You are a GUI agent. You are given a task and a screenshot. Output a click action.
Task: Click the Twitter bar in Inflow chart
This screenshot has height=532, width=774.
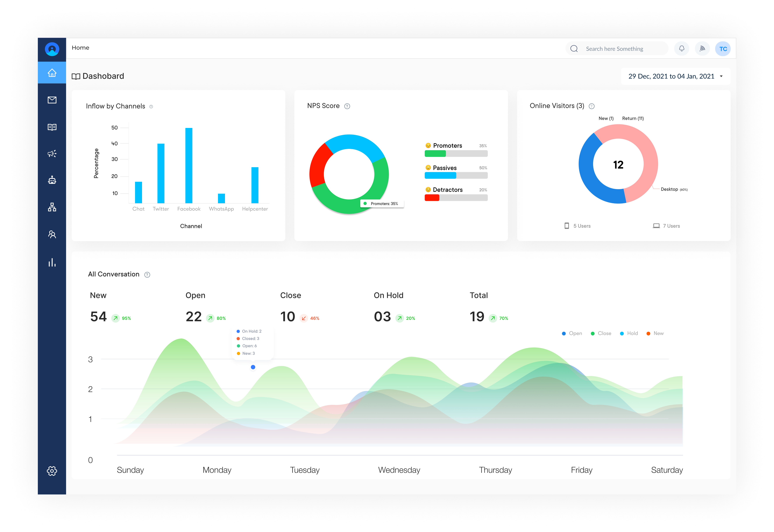(161, 173)
